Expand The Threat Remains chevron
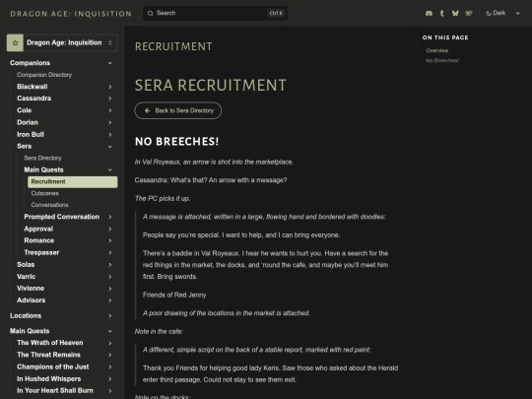 [x=110, y=355]
